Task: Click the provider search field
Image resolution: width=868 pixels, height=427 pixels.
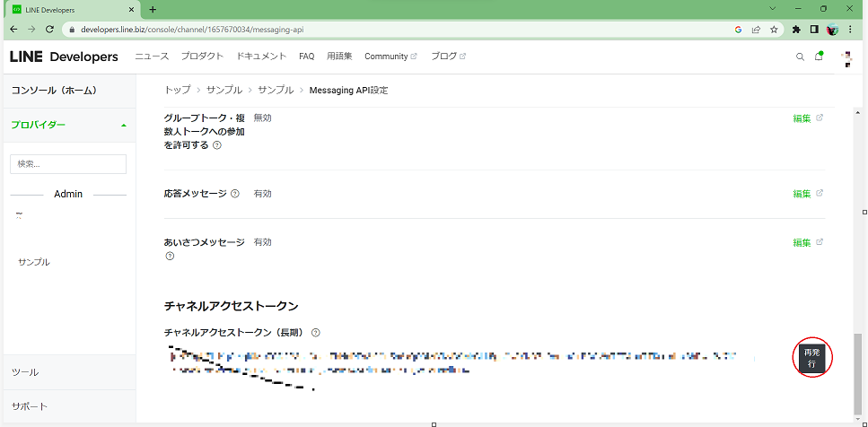Action: point(68,164)
